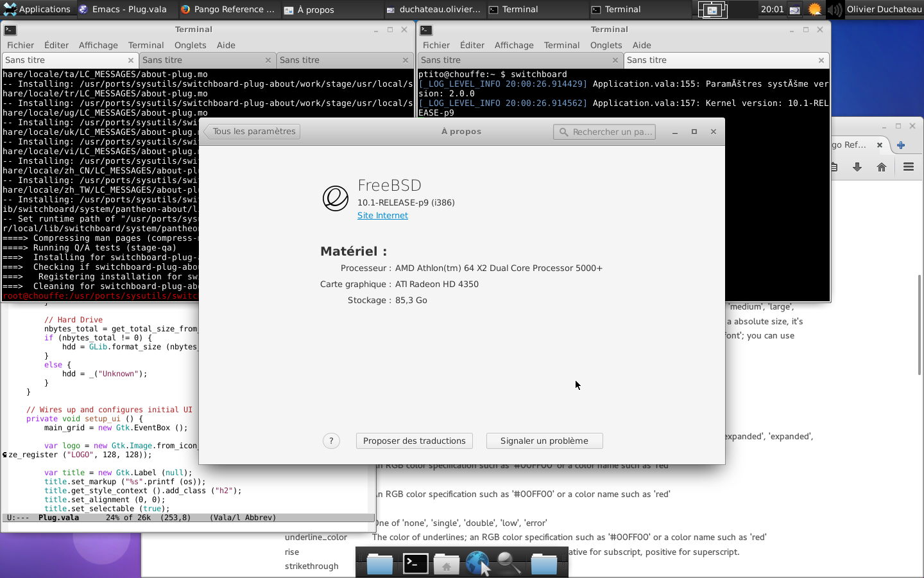Open Onglets menu in the right Terminal window
The width and height of the screenshot is (924, 578).
click(606, 45)
